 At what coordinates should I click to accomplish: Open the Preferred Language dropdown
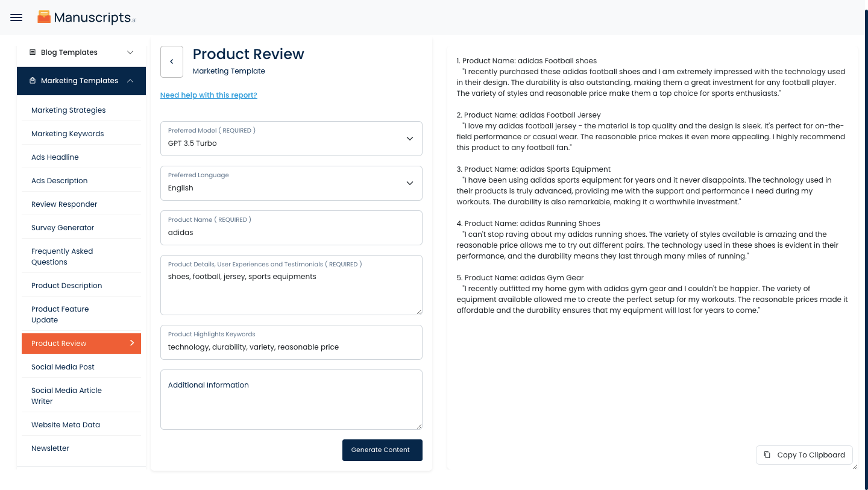tap(291, 183)
